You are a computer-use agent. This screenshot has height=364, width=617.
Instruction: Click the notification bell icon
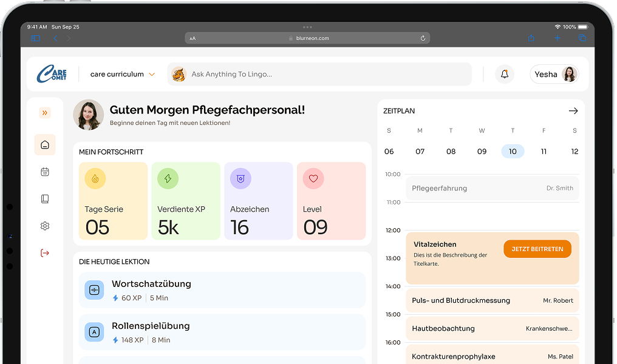click(504, 74)
